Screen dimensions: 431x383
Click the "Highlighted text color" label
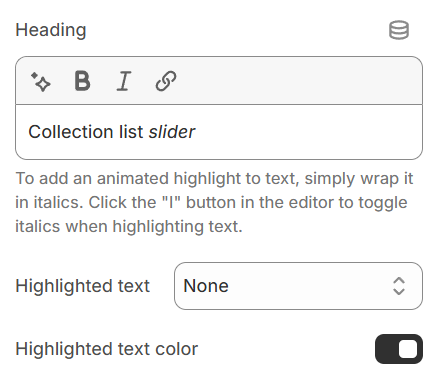(x=107, y=349)
